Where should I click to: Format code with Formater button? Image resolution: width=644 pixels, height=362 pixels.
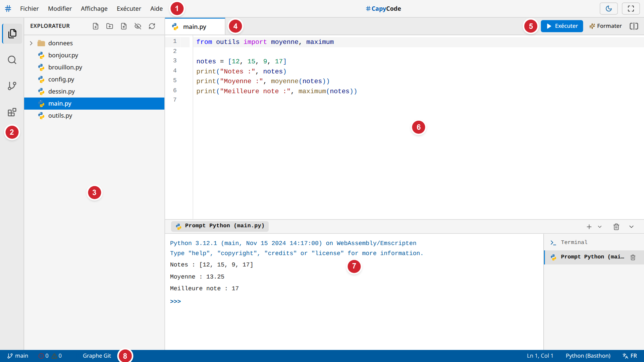[605, 26]
